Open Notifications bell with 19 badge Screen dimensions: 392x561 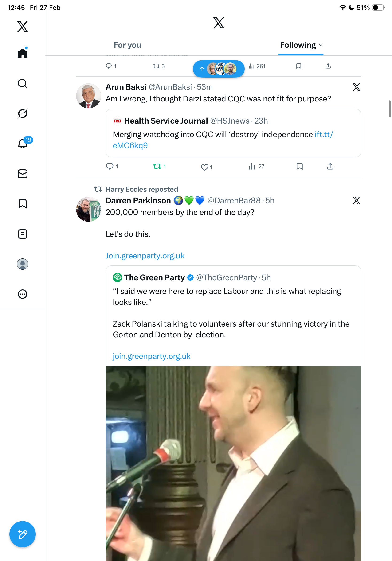click(x=23, y=144)
